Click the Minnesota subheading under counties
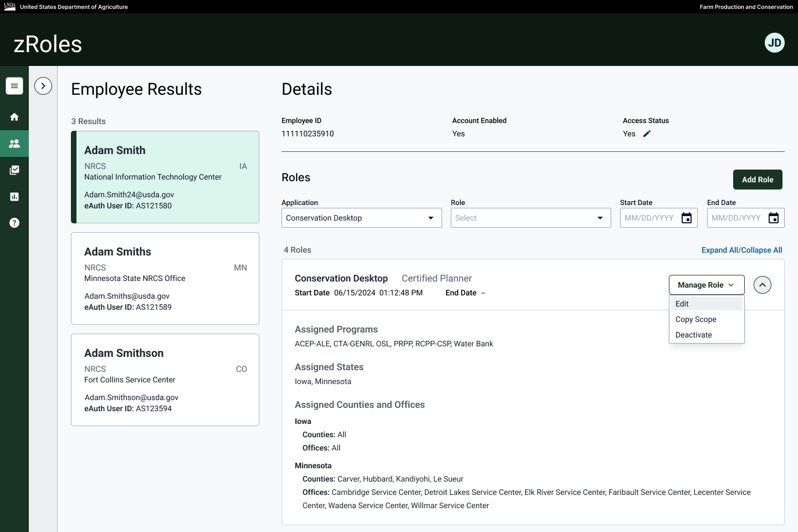Viewport: 798px width, 532px height. pos(313,465)
